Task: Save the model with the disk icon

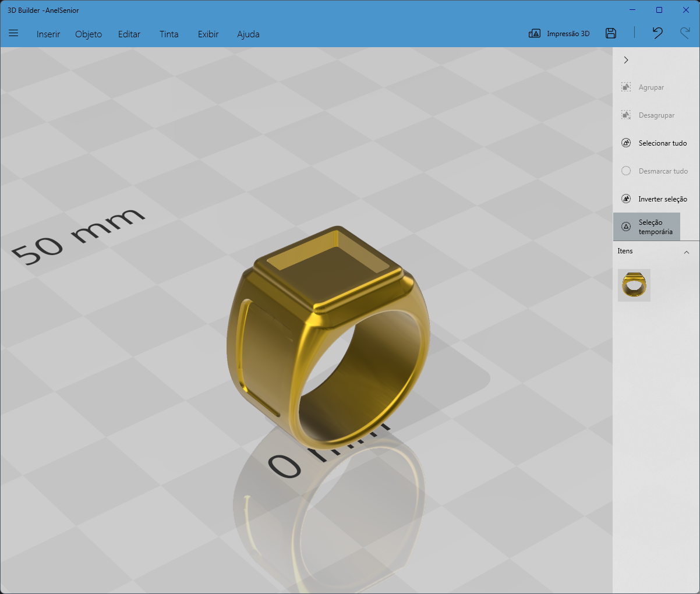Action: 611,33
